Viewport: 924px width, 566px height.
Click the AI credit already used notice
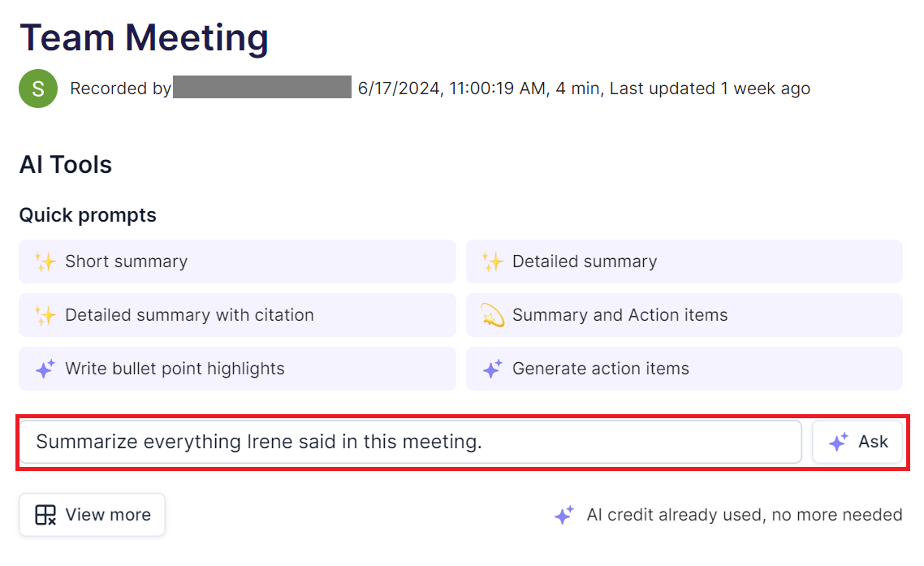[x=744, y=515]
